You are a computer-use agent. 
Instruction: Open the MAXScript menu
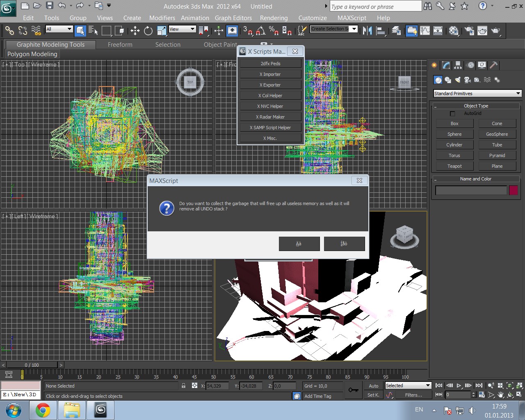352,18
